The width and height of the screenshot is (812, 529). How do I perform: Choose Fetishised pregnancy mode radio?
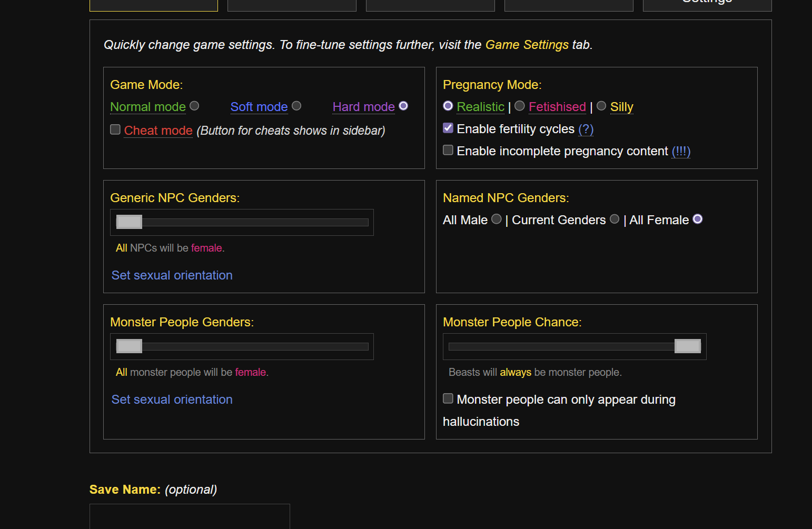(520, 106)
